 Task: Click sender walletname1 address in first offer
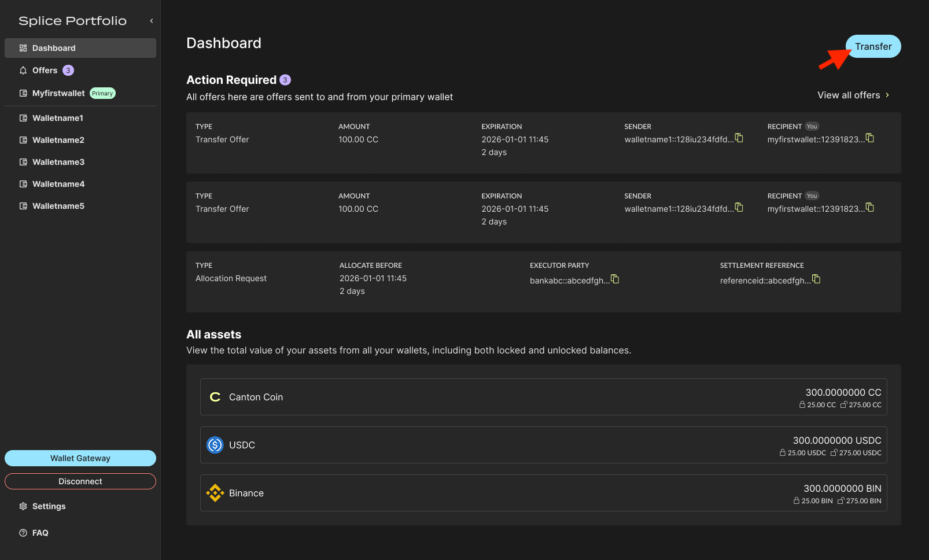tap(679, 139)
